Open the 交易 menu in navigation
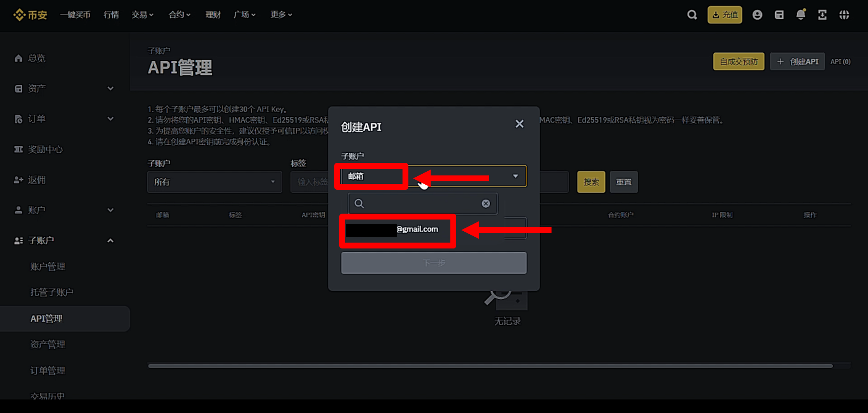Image resolution: width=868 pixels, height=413 pixels. (142, 15)
